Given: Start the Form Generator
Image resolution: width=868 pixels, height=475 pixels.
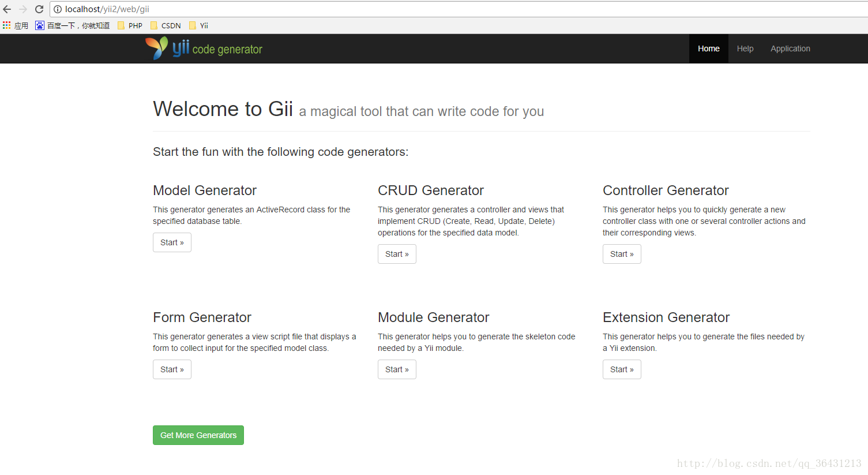Looking at the screenshot, I should point(172,369).
